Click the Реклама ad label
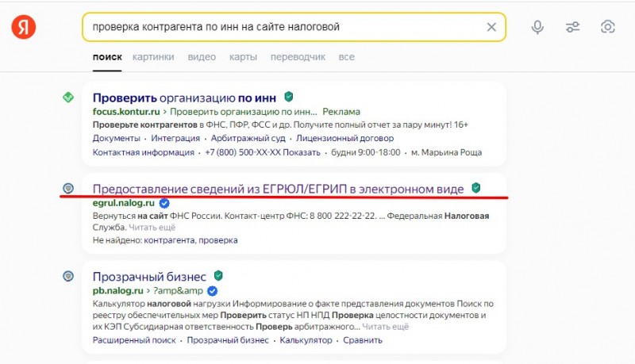635x364 pixels. 341,112
